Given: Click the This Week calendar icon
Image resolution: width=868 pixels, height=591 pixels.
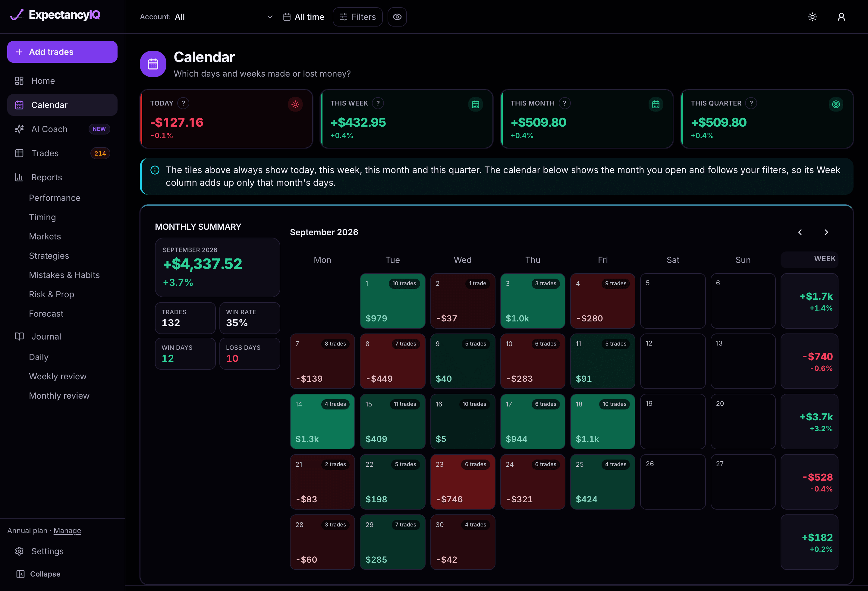Looking at the screenshot, I should [x=476, y=104].
